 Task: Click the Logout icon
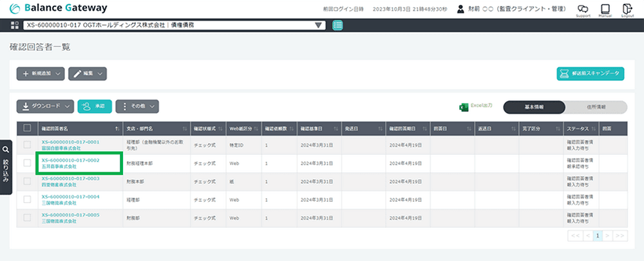point(627,9)
